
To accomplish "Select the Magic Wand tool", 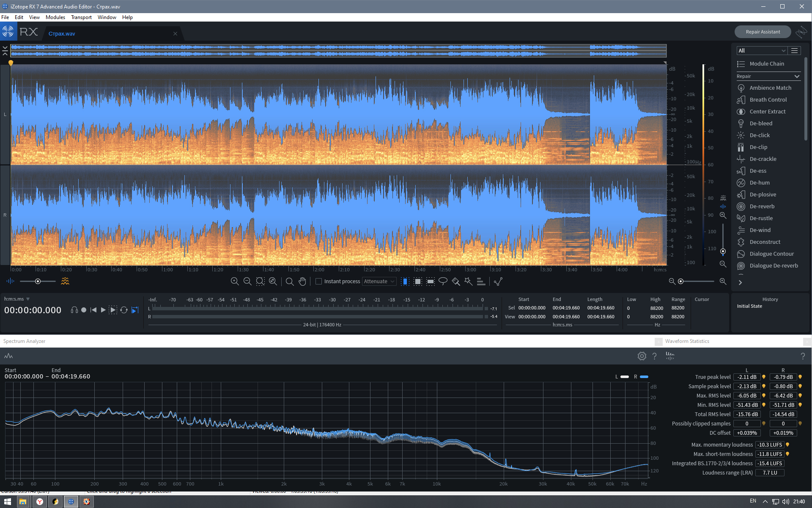I will click(x=468, y=281).
